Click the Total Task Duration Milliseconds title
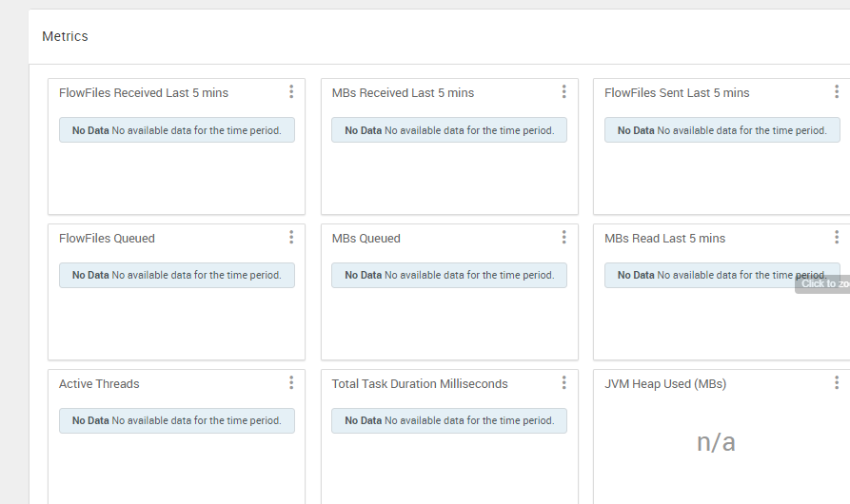 pyautogui.click(x=420, y=384)
